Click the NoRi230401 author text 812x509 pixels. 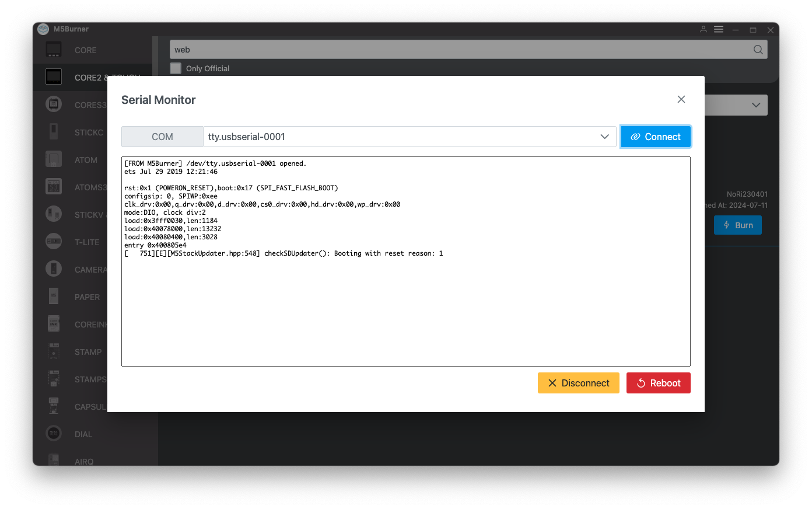(x=747, y=194)
